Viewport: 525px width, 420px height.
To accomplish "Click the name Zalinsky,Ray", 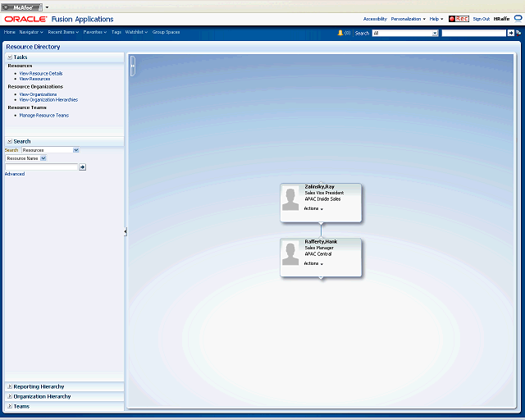I will (x=319, y=187).
